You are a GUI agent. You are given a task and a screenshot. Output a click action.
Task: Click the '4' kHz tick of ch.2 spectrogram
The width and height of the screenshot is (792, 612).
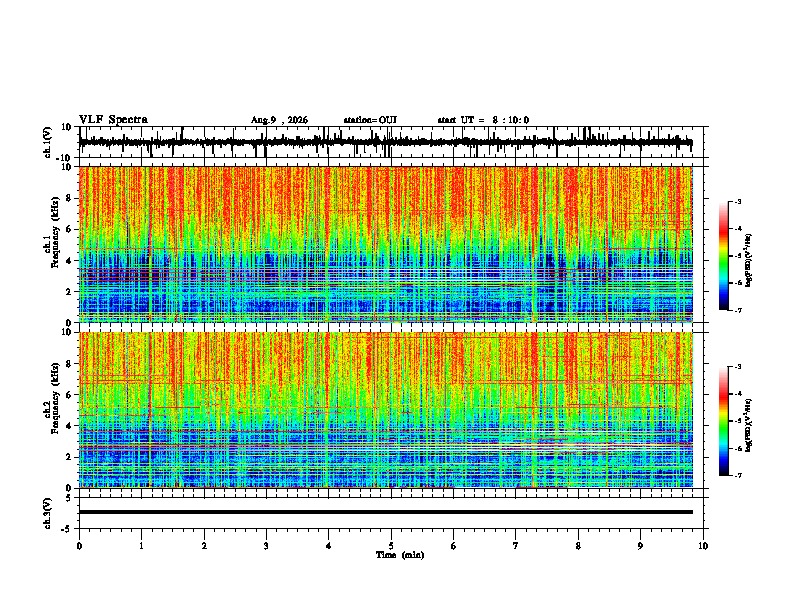pos(69,426)
